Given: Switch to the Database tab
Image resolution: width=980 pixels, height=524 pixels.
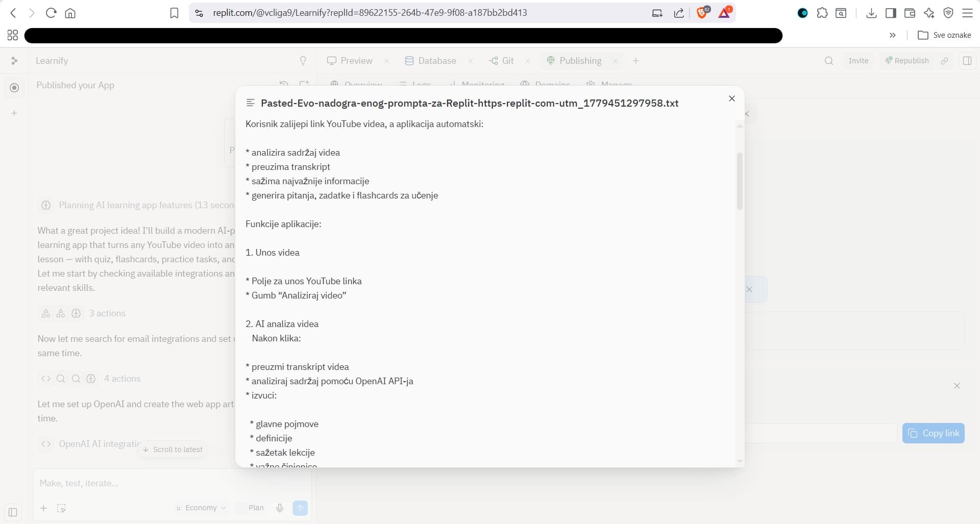Looking at the screenshot, I should pos(431,61).
